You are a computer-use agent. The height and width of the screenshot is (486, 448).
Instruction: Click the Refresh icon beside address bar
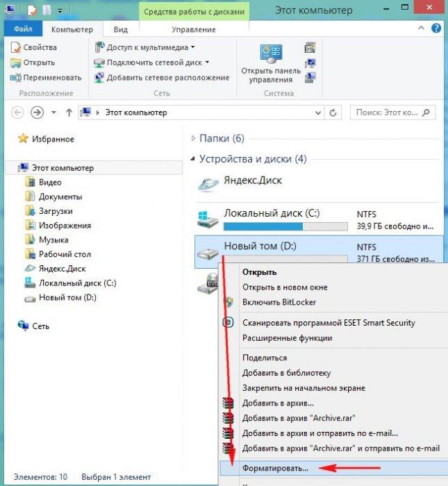pyautogui.click(x=333, y=112)
